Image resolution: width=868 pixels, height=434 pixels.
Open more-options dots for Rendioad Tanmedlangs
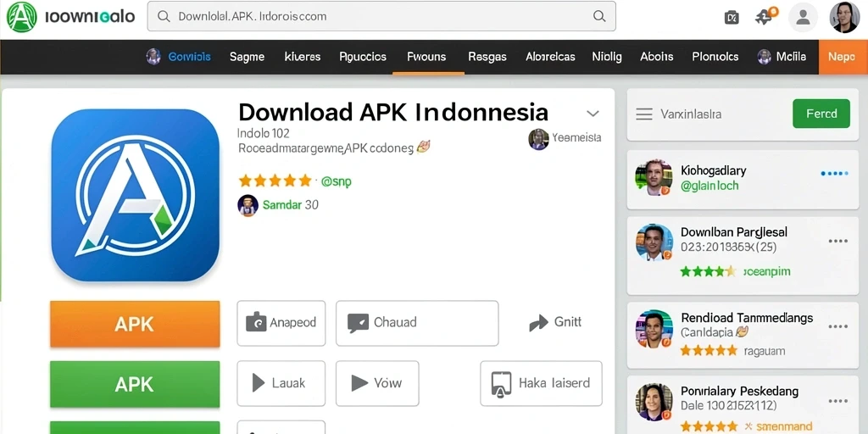[x=837, y=326]
